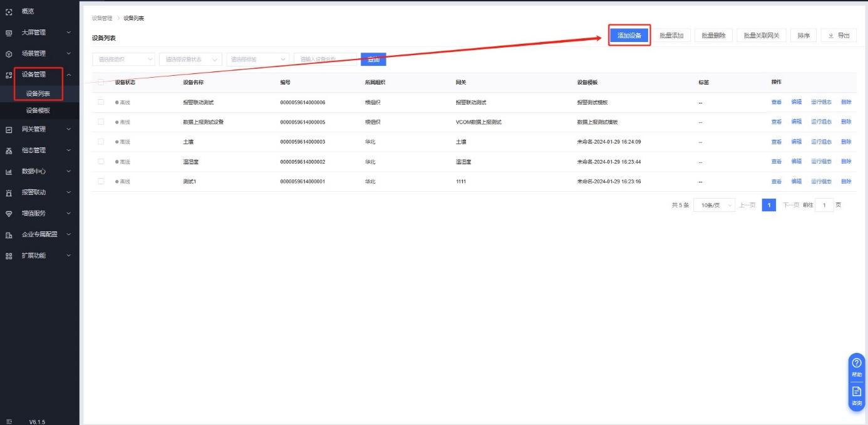Select the checkbox for the 测试1 row
The height and width of the screenshot is (425, 868).
coord(101,181)
